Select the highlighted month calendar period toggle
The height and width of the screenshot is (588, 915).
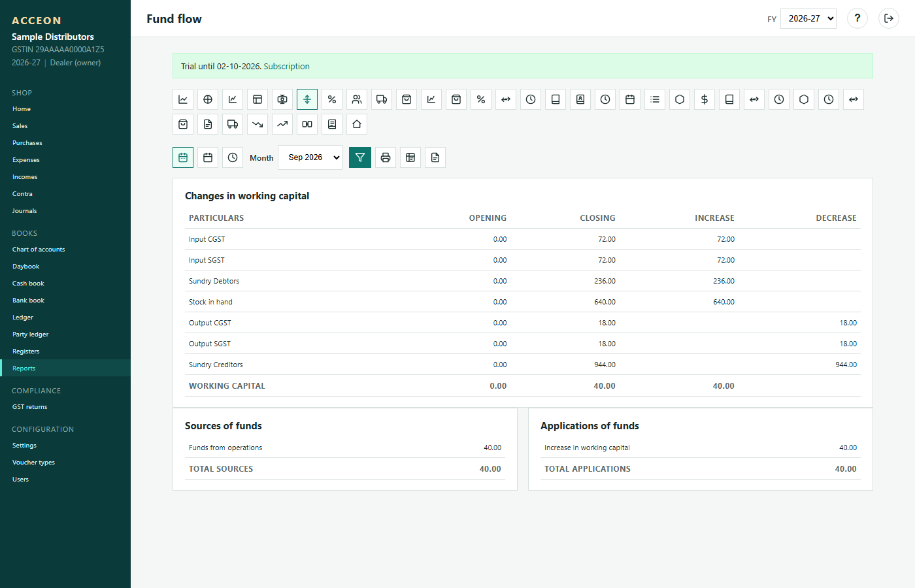183,157
